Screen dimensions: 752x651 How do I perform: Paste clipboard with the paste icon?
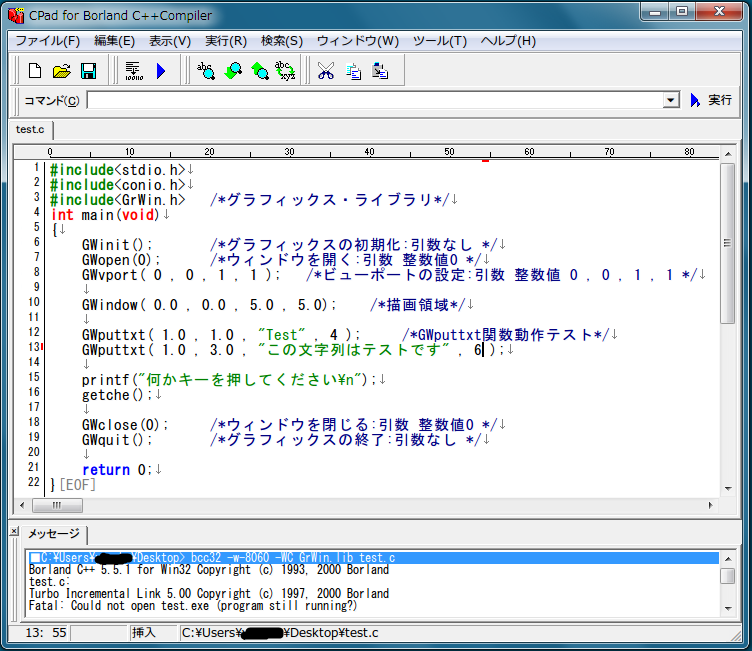point(380,71)
